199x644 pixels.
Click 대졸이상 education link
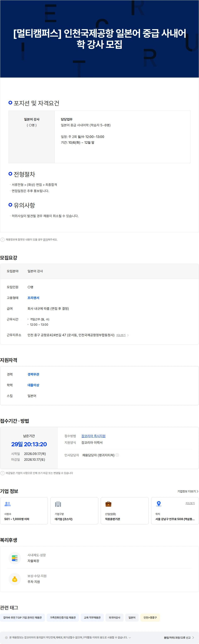[x=33, y=385]
